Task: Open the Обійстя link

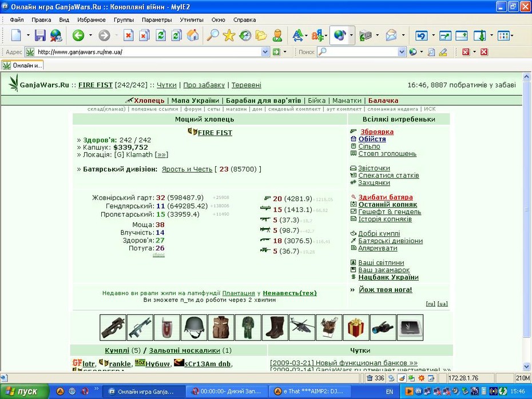Action: (372, 139)
